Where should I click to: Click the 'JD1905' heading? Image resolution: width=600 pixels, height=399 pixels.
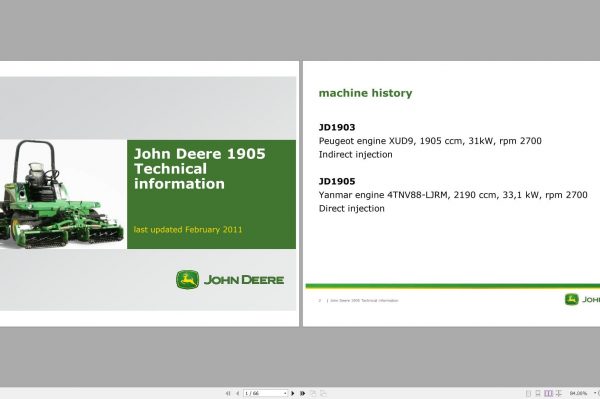tap(337, 181)
